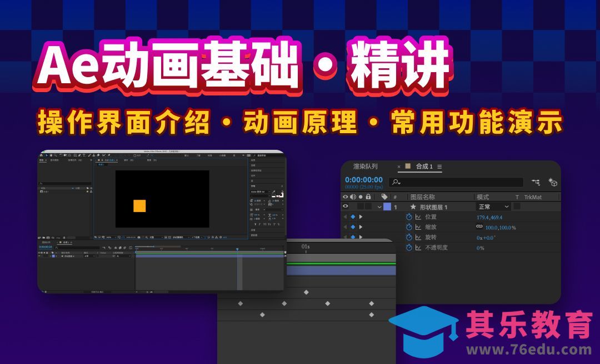Screen dimensions: 600x364
Task: Click the Home icon in the toolbar
Action: click(x=41, y=155)
